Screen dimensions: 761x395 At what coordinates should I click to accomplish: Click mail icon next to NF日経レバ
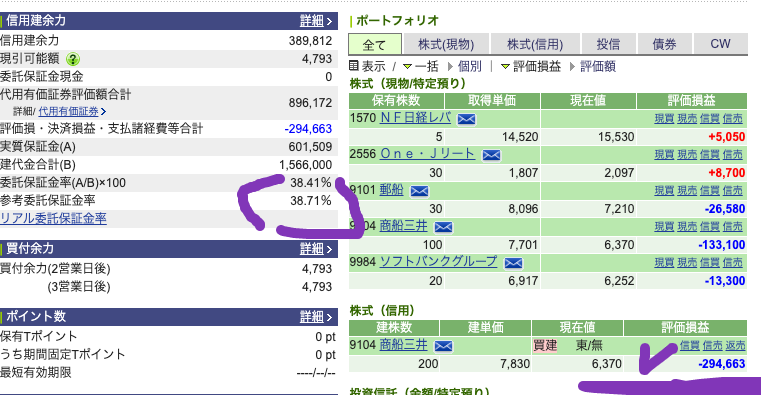tap(466, 119)
